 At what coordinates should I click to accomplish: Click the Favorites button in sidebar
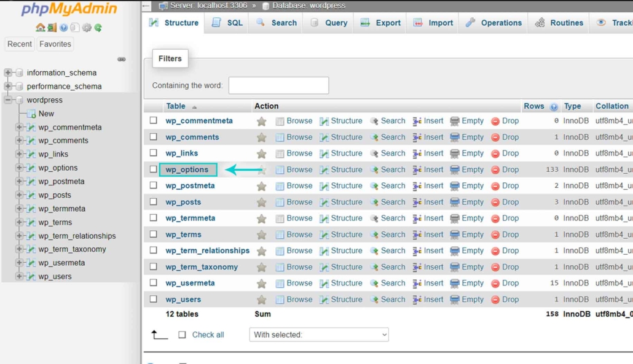[x=55, y=44]
